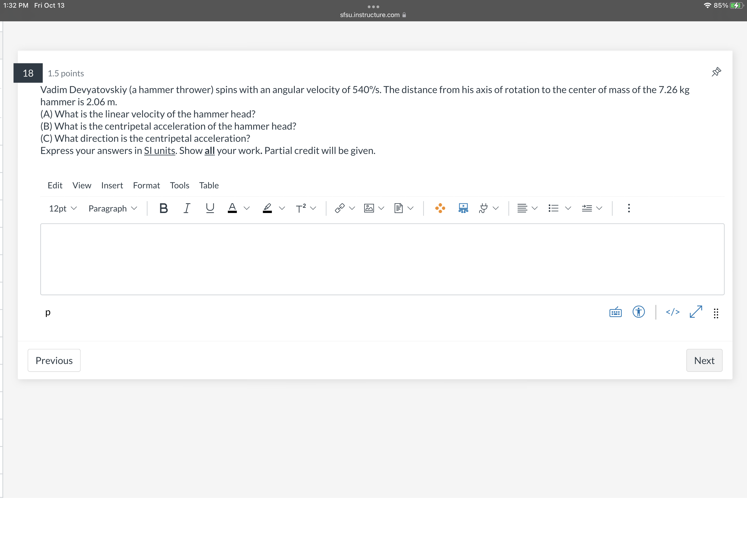Toggle bold formatting in the editor
747x560 pixels.
(x=164, y=208)
